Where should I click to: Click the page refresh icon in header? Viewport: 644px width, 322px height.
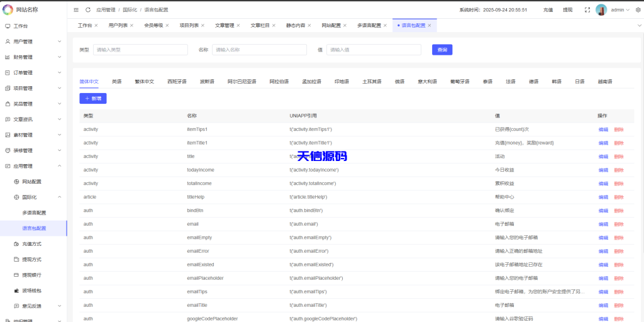pyautogui.click(x=88, y=10)
